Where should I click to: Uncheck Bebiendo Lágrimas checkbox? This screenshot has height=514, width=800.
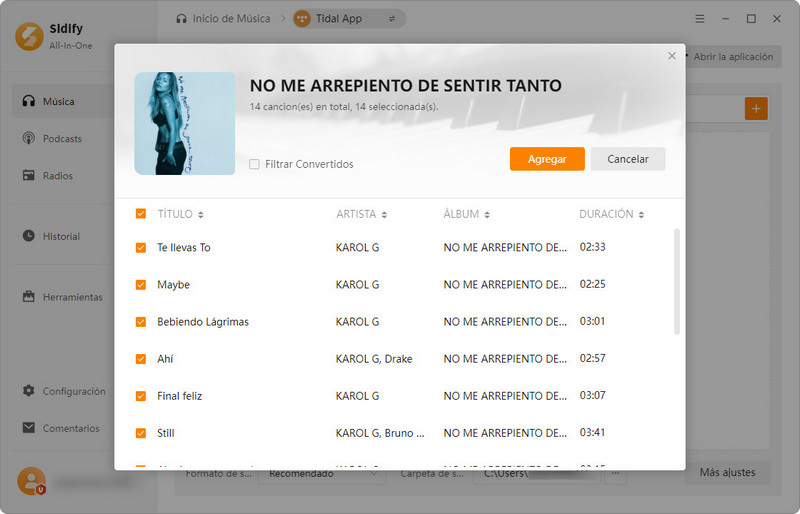(x=141, y=322)
